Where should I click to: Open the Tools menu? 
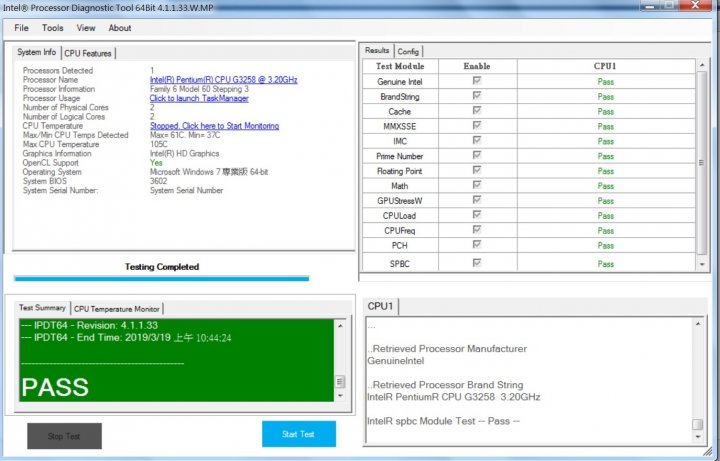click(x=52, y=28)
